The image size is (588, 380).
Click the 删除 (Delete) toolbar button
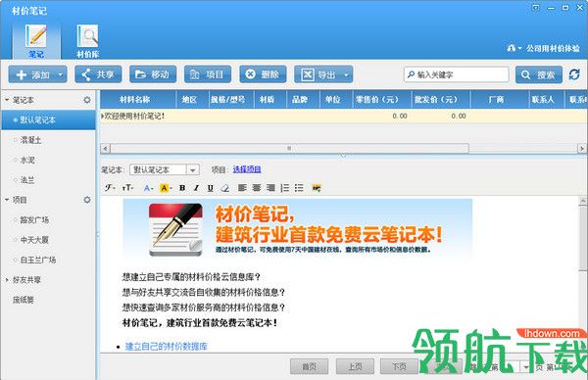[263, 74]
